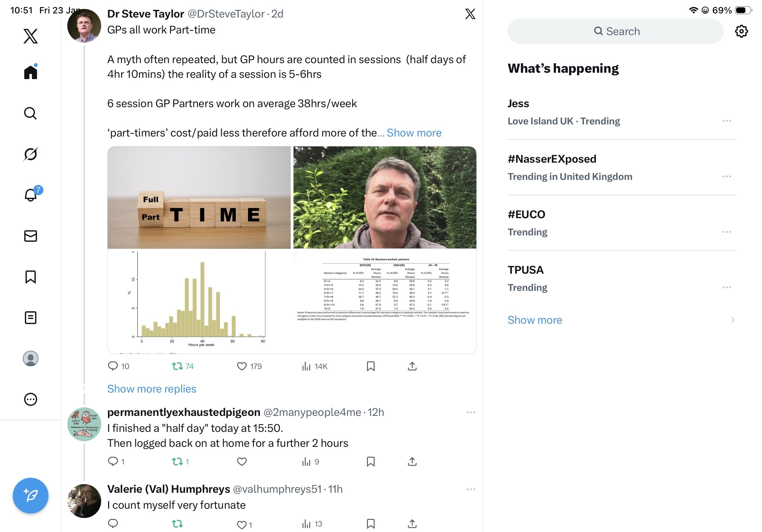Image resolution: width=762 pixels, height=532 pixels.
Task: Open the #NasserEXposed trending topic
Action: click(552, 159)
